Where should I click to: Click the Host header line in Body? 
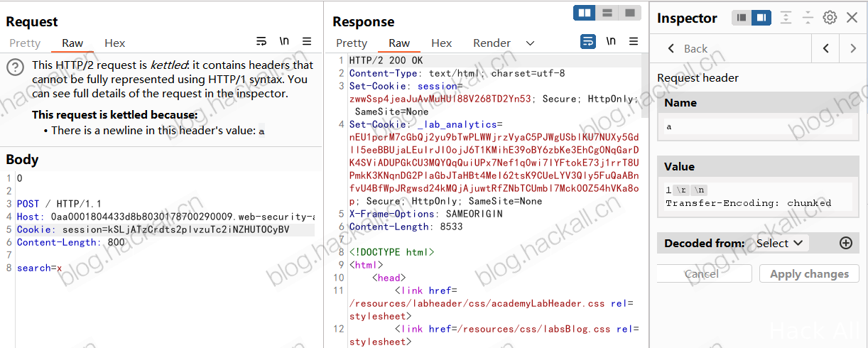tap(166, 217)
